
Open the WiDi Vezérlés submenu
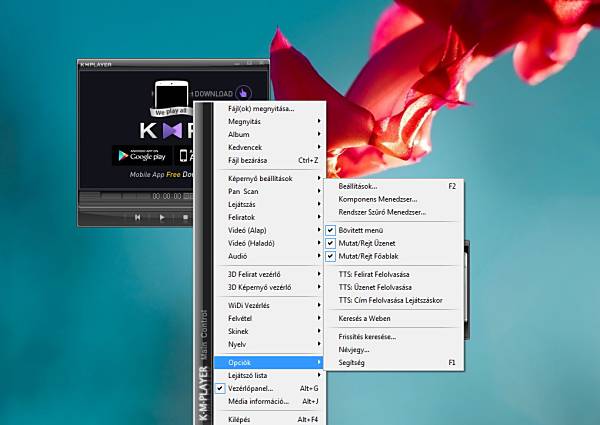click(269, 305)
